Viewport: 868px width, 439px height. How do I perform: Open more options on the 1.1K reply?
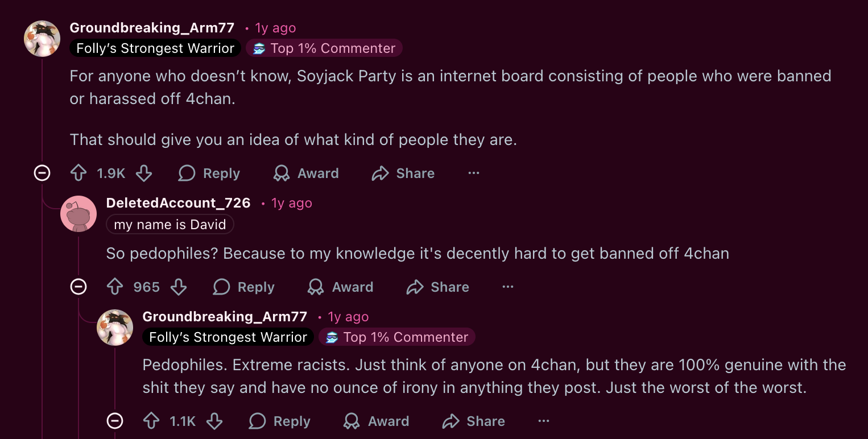click(544, 421)
